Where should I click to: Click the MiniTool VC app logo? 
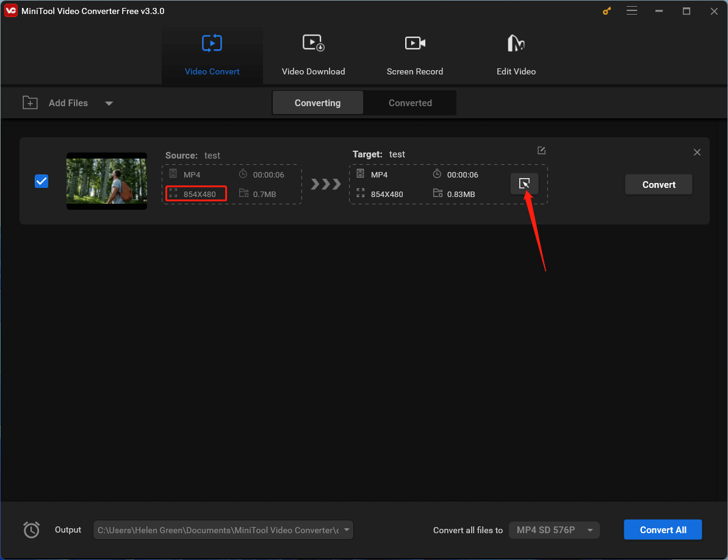click(10, 10)
